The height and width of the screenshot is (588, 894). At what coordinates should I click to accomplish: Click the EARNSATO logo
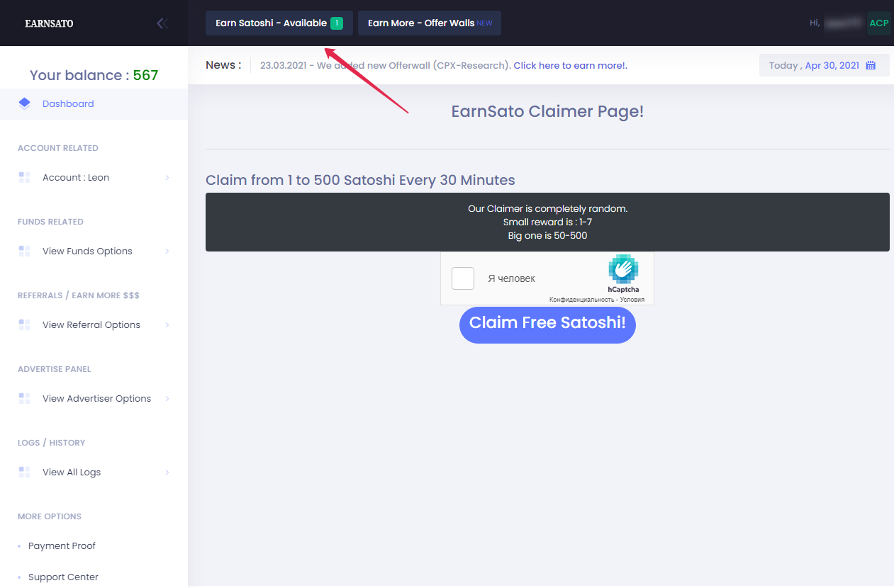coord(49,23)
